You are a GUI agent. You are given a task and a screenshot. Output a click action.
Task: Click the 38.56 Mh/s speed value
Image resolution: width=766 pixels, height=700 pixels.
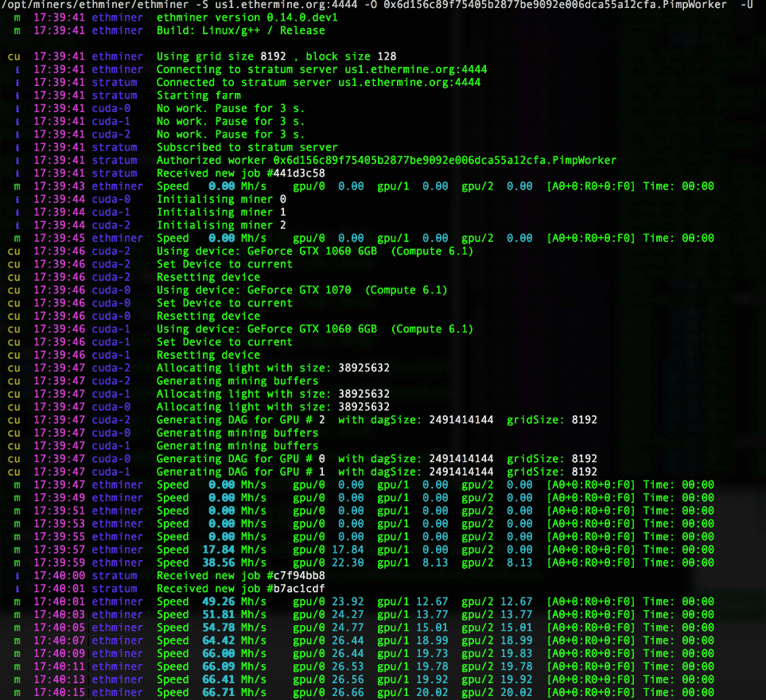tap(219, 562)
